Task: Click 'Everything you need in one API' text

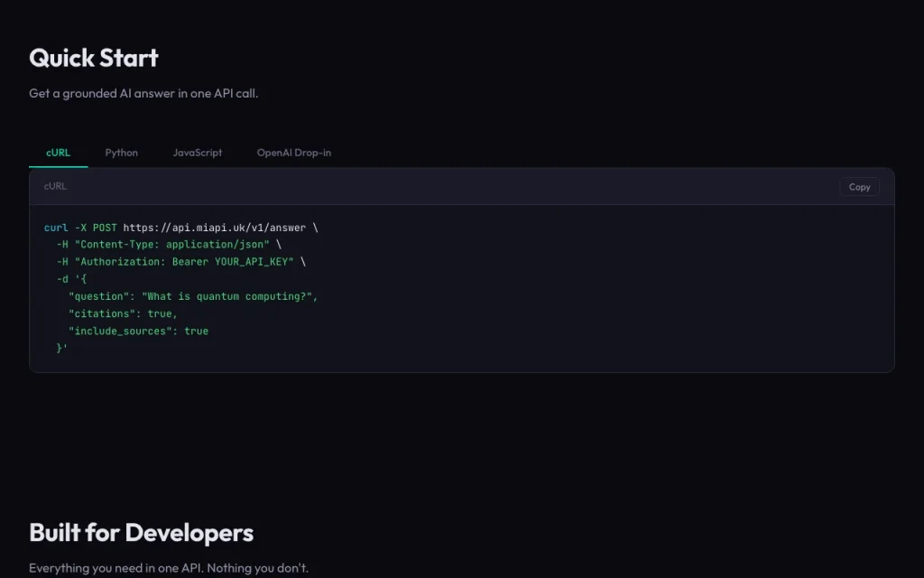Action: pos(169,568)
